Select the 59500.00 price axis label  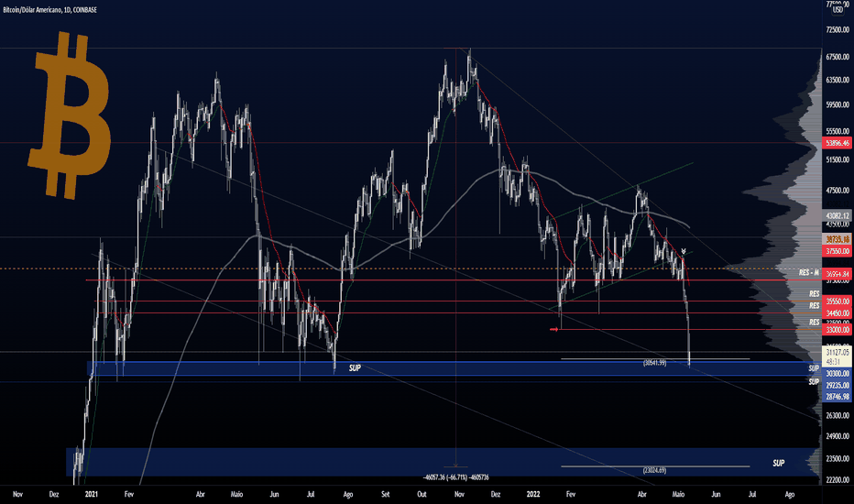(x=838, y=104)
